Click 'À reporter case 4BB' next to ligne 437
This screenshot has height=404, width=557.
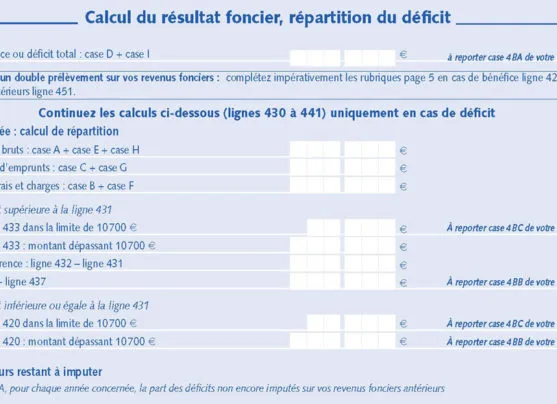click(x=502, y=282)
